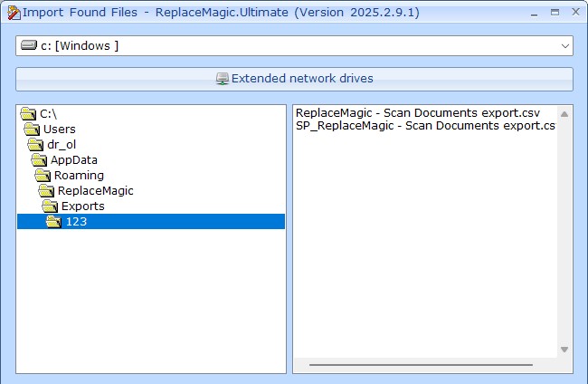
Task: Close the Import Found Files dialog
Action: coord(574,13)
